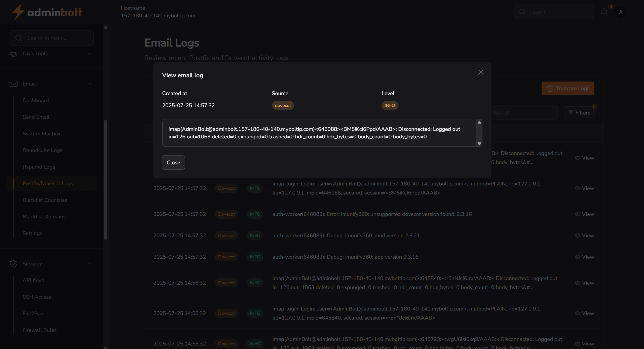Open the Send Email page
The image size is (644, 349).
[x=36, y=117]
